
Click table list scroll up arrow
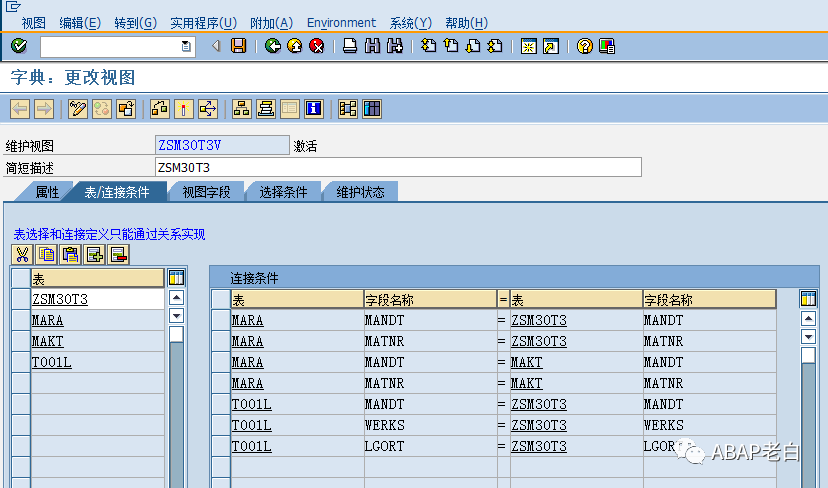pos(176,298)
